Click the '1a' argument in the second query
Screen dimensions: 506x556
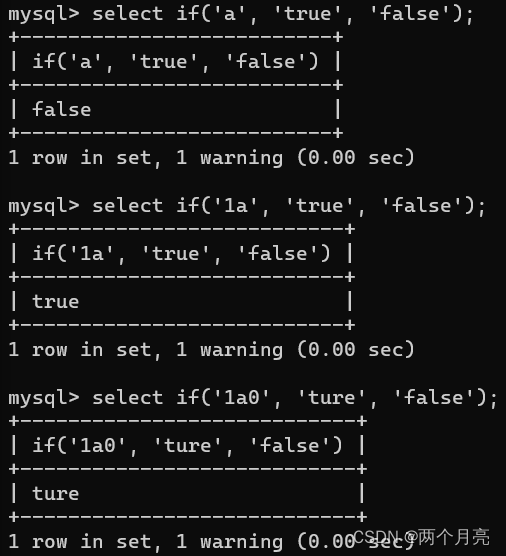click(235, 206)
